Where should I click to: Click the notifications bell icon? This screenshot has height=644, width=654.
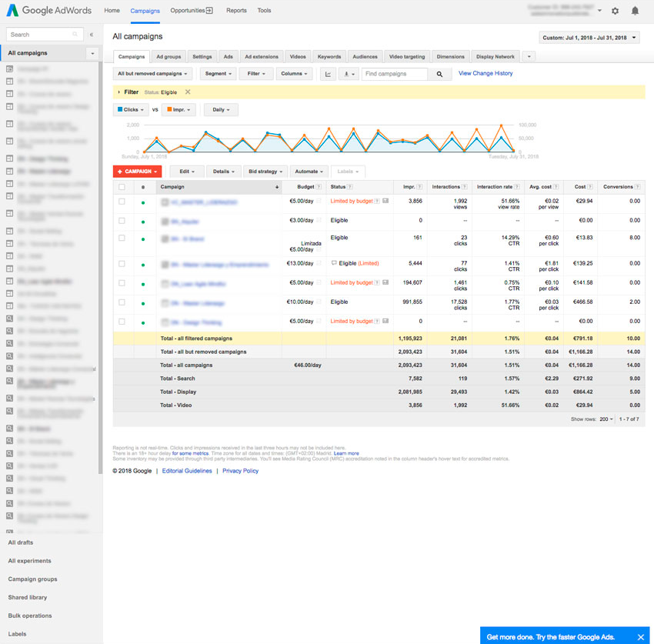[635, 12]
